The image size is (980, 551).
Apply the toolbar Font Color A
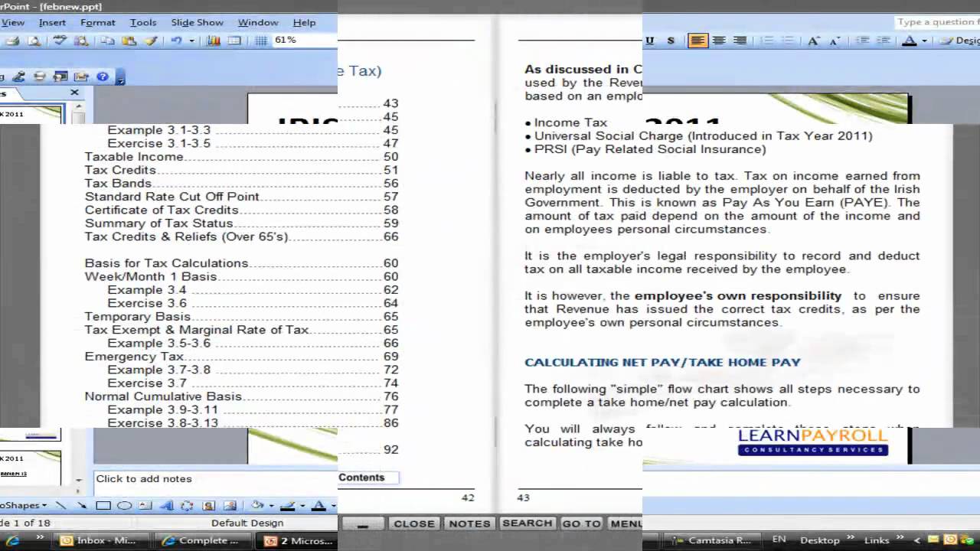coord(910,41)
